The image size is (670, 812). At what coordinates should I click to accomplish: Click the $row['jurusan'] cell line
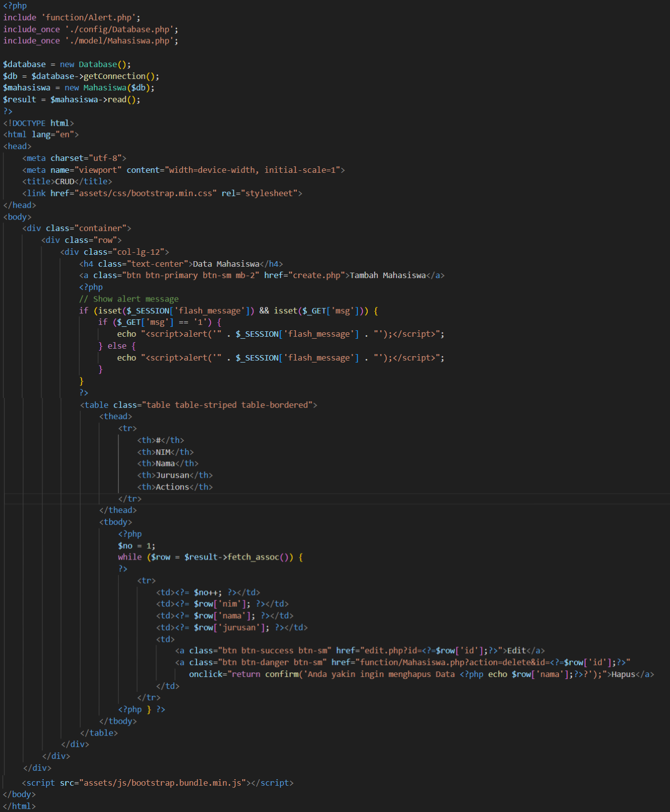coord(232,628)
